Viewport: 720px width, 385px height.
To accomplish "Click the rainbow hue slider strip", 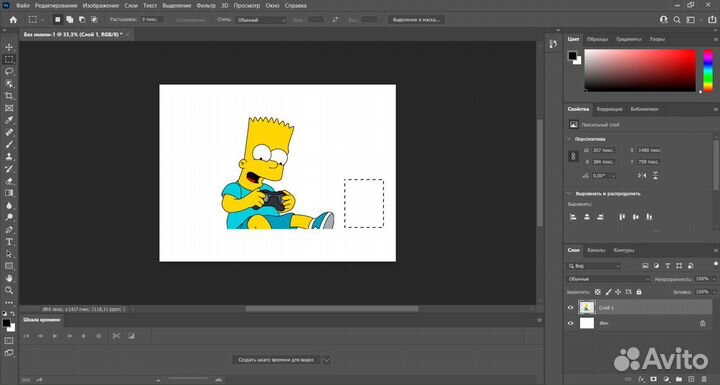I will click(708, 70).
